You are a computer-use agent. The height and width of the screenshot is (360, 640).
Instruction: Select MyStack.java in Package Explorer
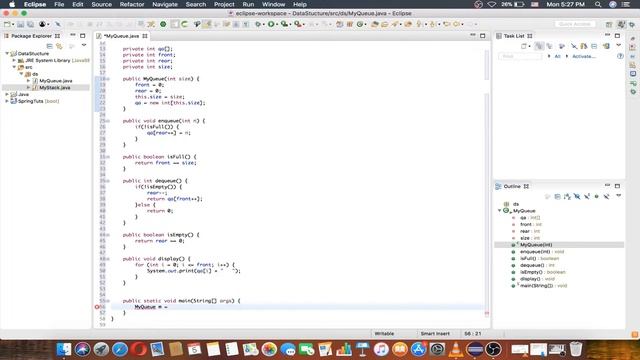[x=55, y=88]
